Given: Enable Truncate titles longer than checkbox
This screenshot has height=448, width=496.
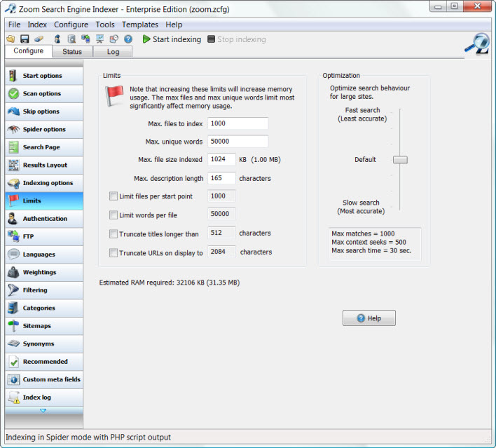Looking at the screenshot, I should point(113,234).
